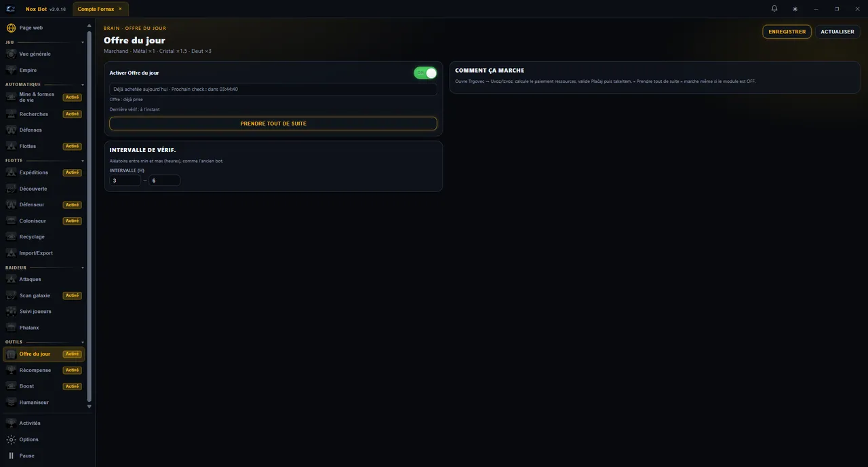This screenshot has height=467, width=868.
Task: Click the Nox Bot logo icon
Action: (x=11, y=9)
